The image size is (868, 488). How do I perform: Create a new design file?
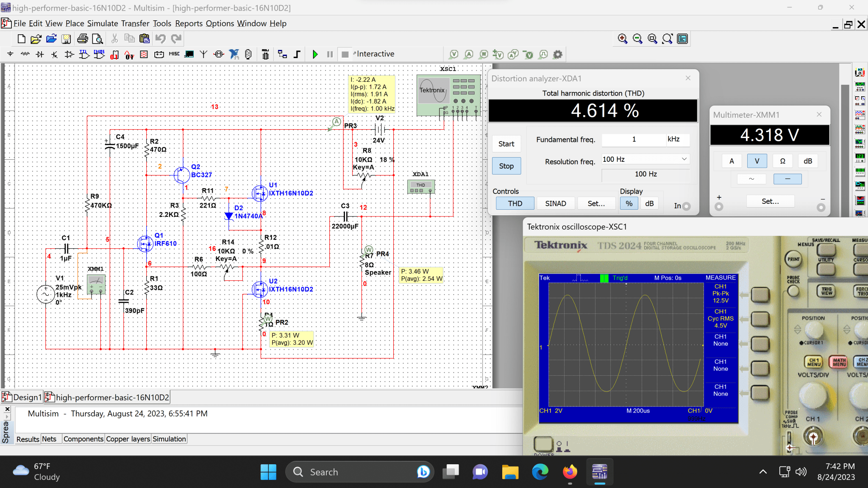click(21, 39)
